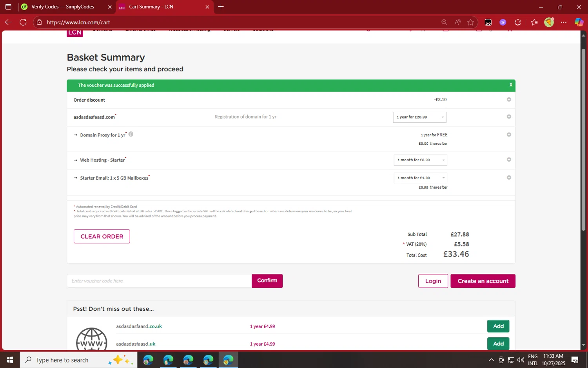The image size is (588, 368).
Task: Click the Login button
Action: pos(433,281)
